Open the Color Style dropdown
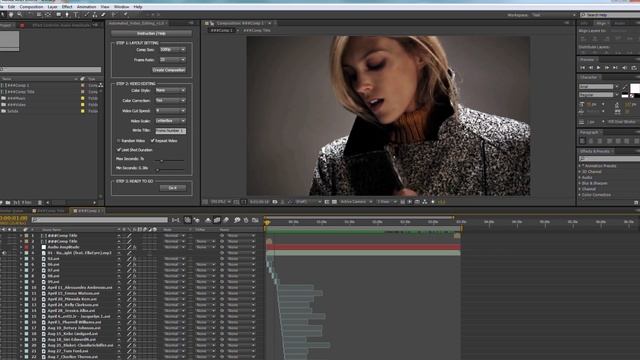This screenshot has height=360, width=640. tap(171, 90)
